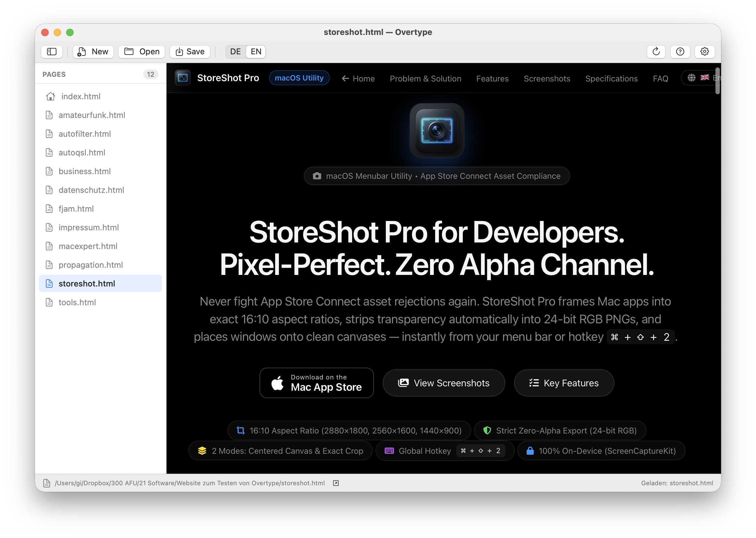756x538 pixels.
Task: Toggle the sidebar panel icon
Action: pyautogui.click(x=52, y=52)
